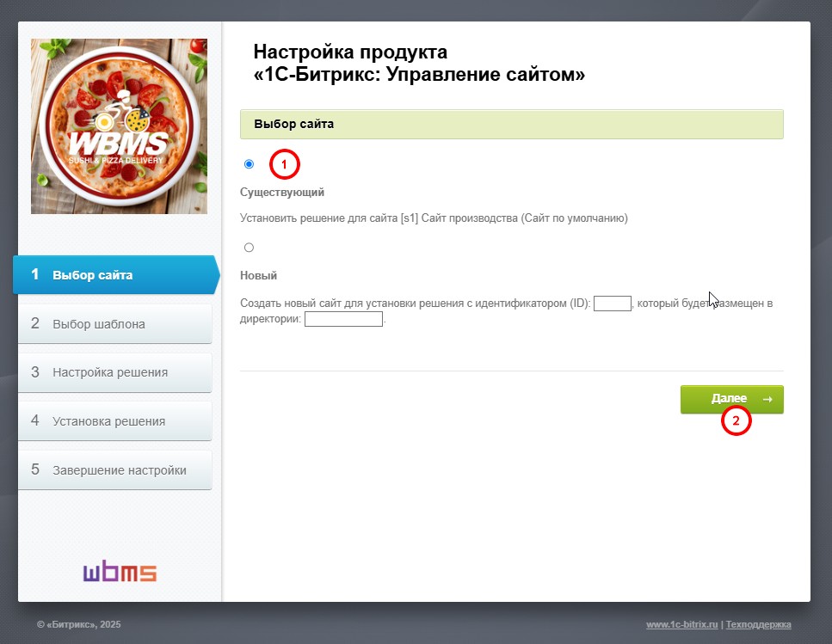Open the Техподдержка link
This screenshot has width=832, height=644.
pyautogui.click(x=758, y=624)
